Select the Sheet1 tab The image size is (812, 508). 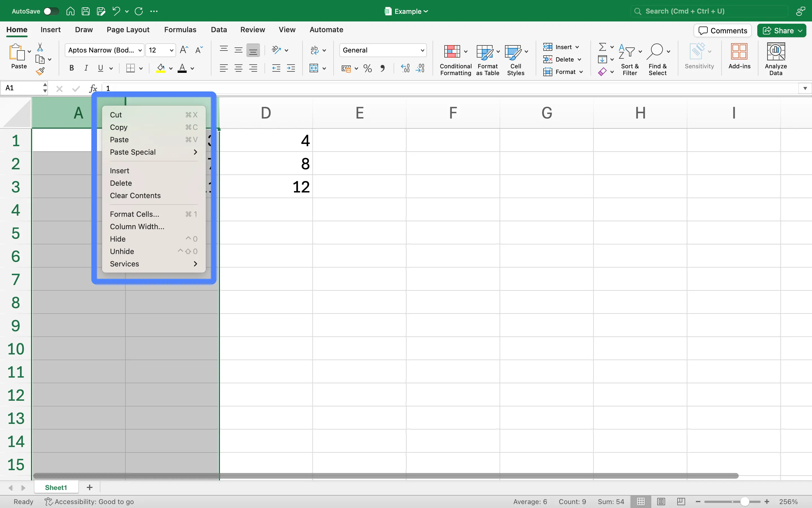[x=56, y=487]
